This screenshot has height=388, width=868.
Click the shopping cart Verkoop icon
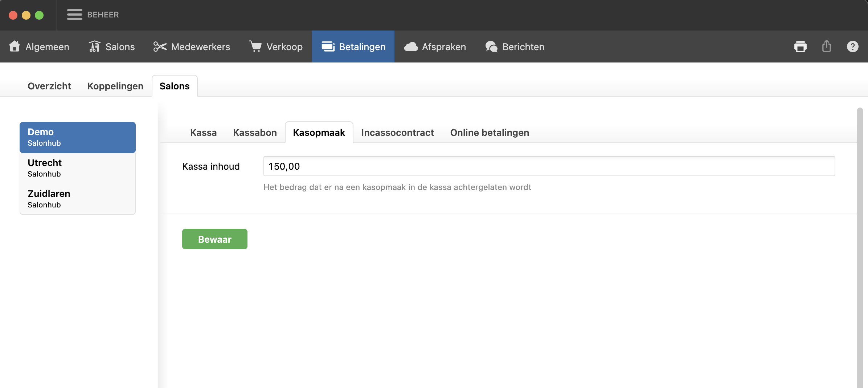pyautogui.click(x=255, y=47)
